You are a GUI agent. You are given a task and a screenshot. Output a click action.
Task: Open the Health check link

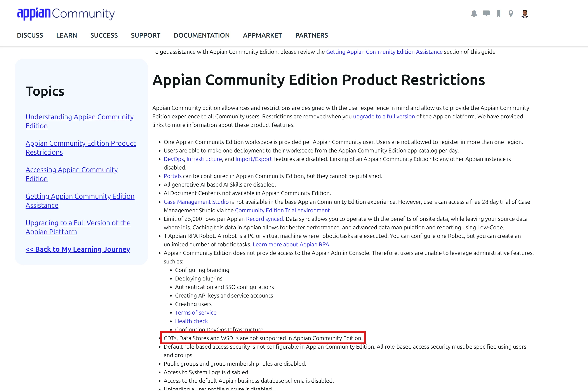click(191, 321)
